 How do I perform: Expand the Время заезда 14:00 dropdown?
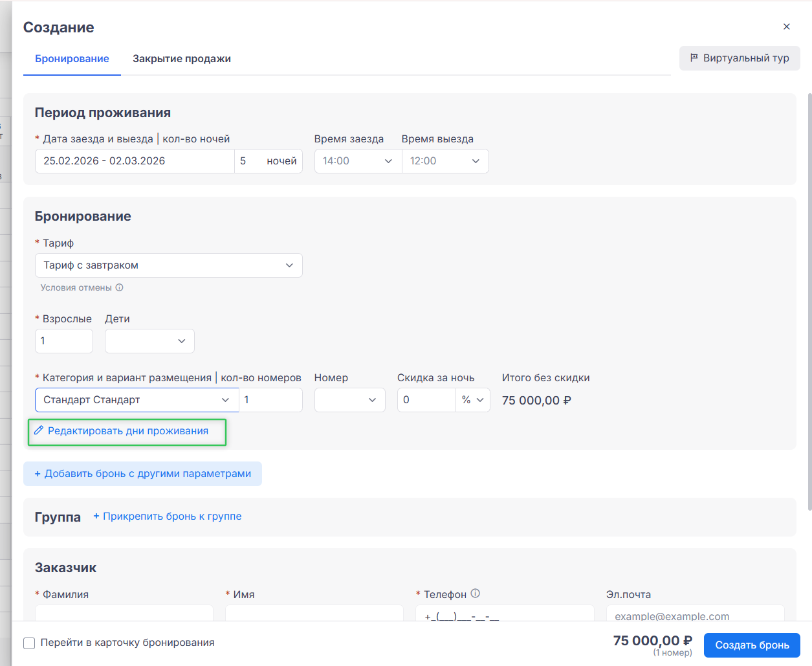tap(357, 161)
